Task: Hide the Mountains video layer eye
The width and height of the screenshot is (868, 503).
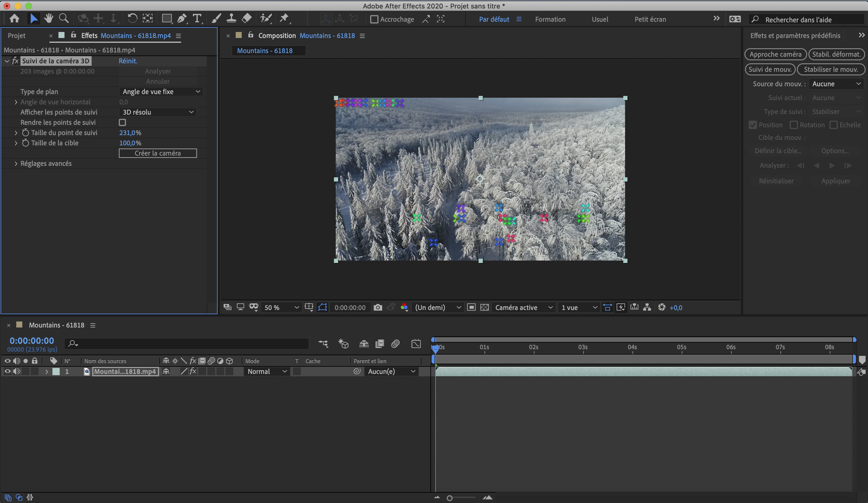Action: [x=7, y=372]
